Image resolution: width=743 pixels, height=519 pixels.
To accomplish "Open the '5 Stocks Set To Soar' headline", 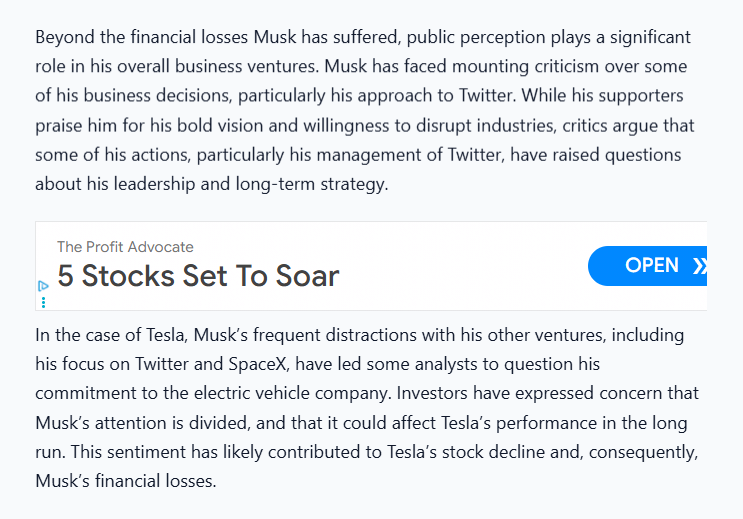I will [198, 275].
